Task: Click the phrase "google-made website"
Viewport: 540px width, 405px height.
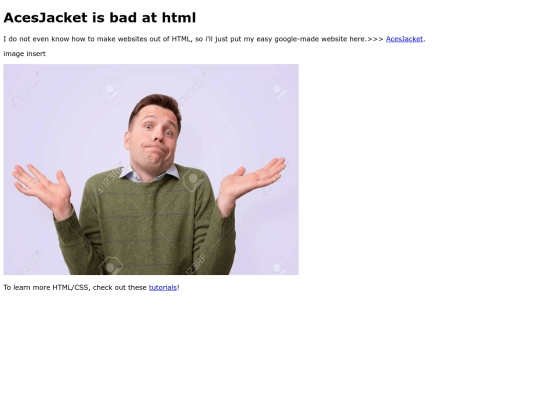Action: coord(311,39)
